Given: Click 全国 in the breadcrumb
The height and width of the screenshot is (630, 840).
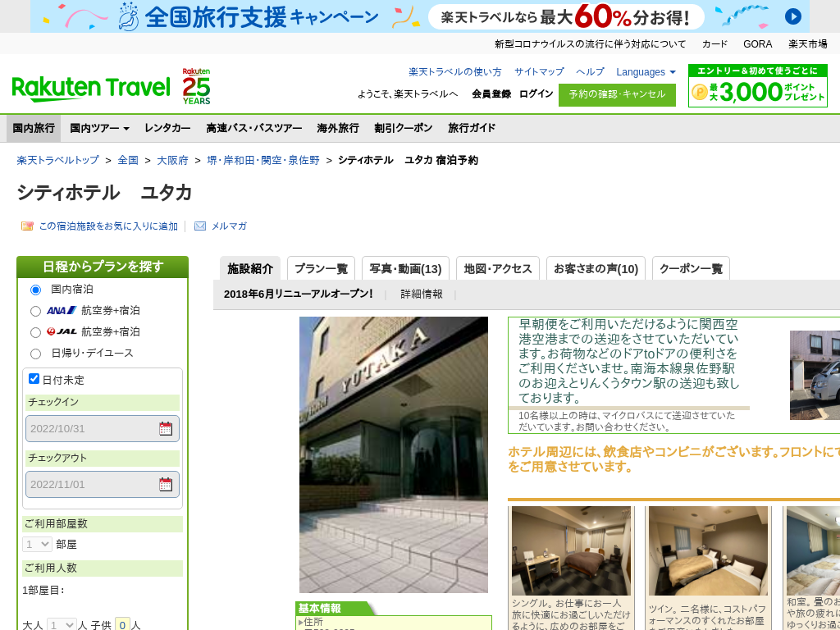Looking at the screenshot, I should [x=128, y=160].
